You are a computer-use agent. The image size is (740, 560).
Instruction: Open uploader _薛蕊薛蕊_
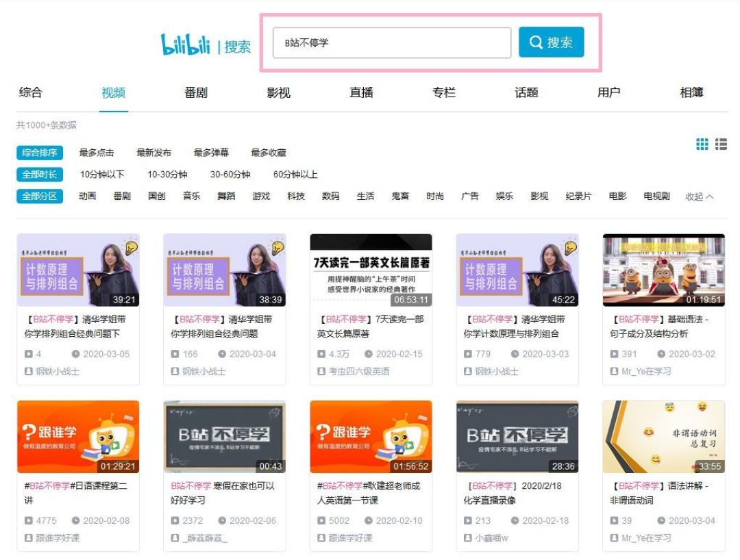tap(205, 538)
